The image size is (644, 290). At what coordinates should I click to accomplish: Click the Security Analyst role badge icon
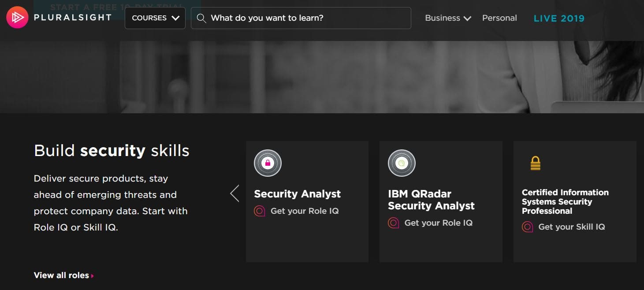coord(268,163)
